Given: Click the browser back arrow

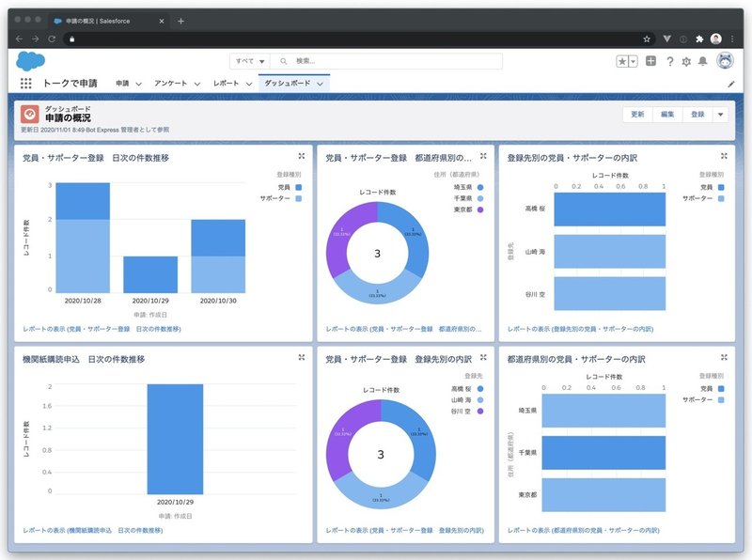Looking at the screenshot, I should pyautogui.click(x=19, y=39).
